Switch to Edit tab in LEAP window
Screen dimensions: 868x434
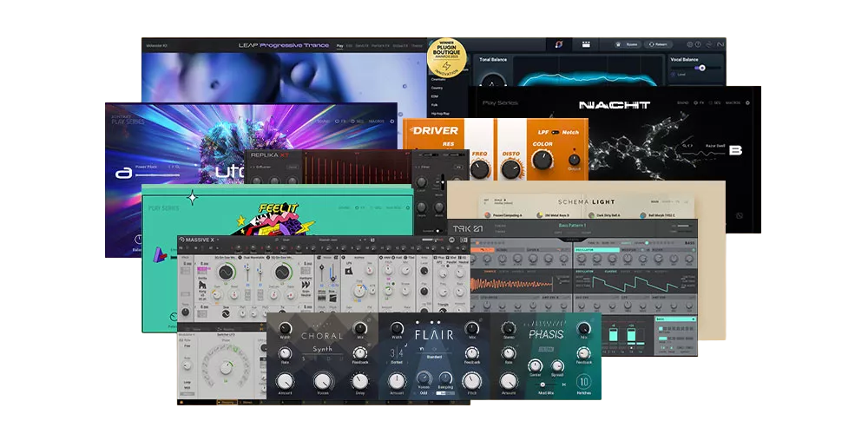coord(349,45)
